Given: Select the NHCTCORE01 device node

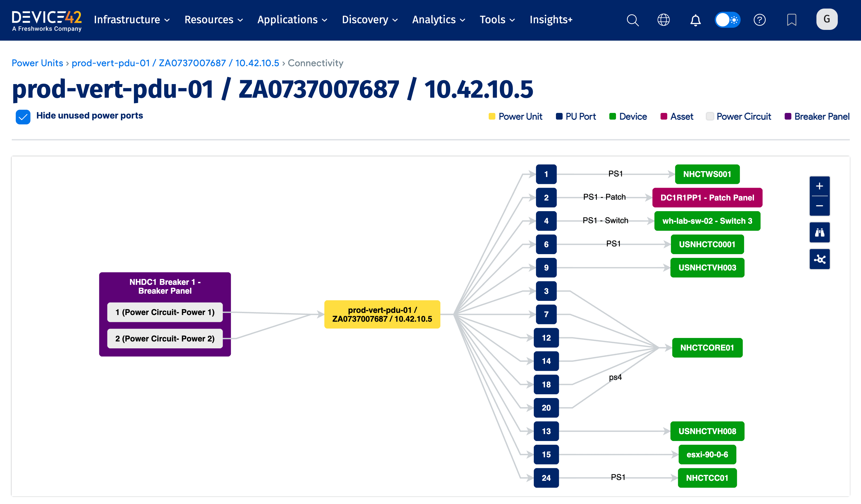Looking at the screenshot, I should (707, 348).
